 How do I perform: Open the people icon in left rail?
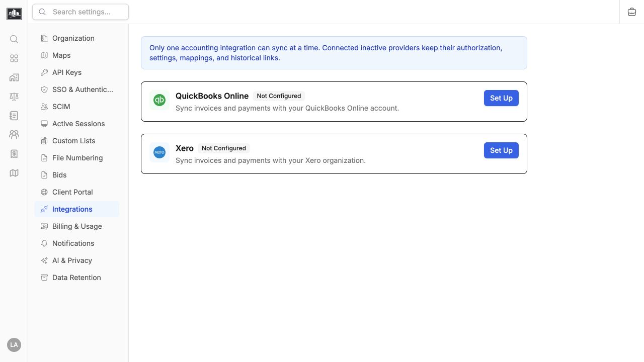[14, 135]
